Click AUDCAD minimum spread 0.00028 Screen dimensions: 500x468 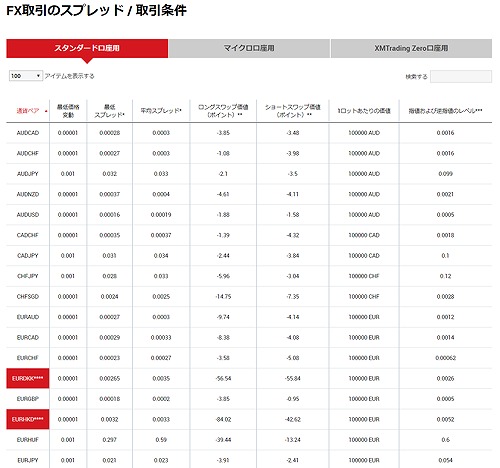(x=109, y=133)
